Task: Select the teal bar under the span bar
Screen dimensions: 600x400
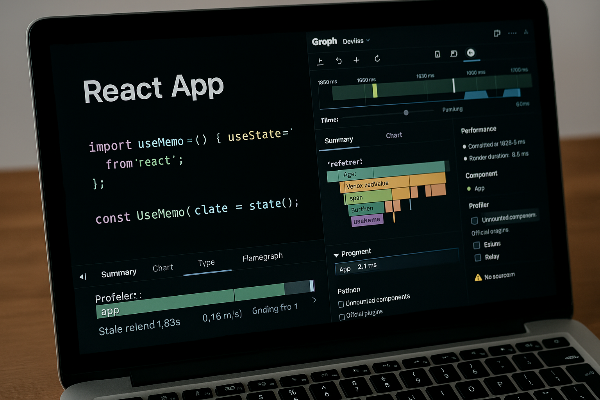Action: (366, 209)
